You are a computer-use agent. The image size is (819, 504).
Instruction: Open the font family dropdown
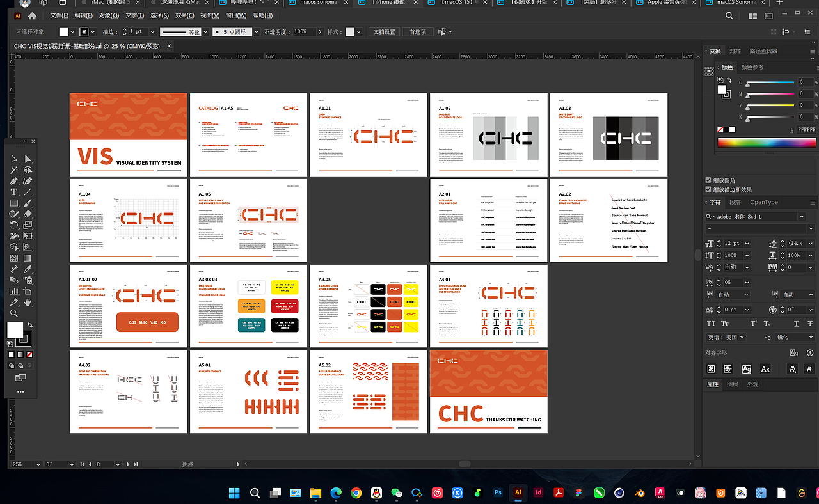coord(802,217)
